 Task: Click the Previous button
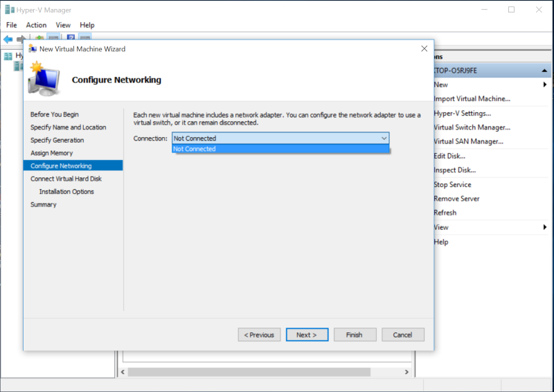click(x=259, y=335)
